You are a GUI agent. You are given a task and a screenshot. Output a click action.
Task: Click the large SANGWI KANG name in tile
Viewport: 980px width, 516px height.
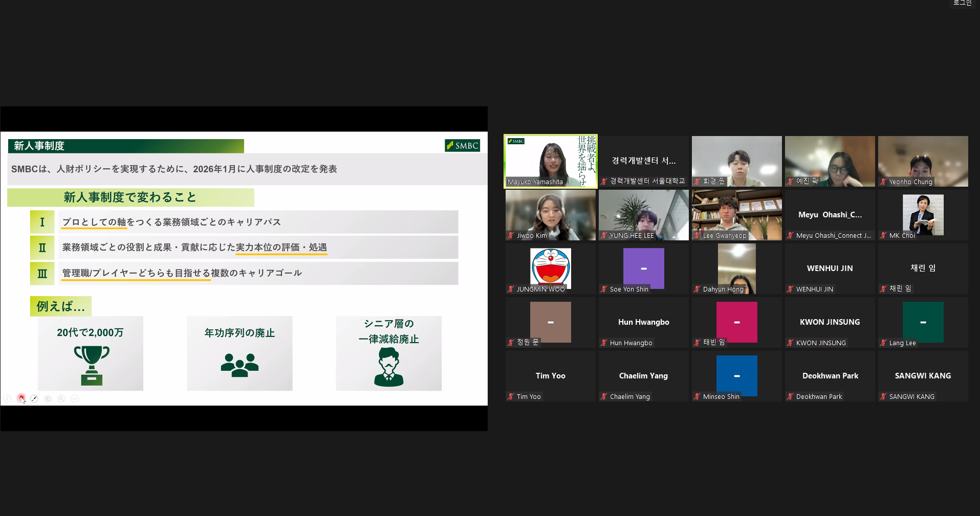point(923,376)
